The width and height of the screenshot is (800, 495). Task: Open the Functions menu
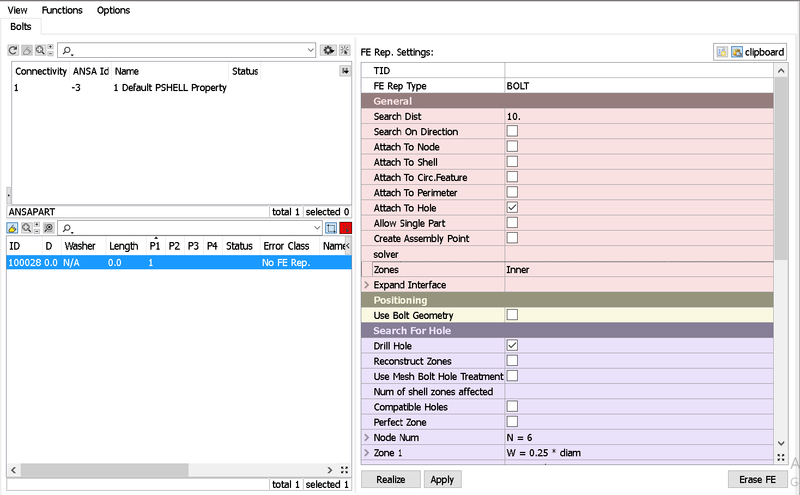coord(62,10)
